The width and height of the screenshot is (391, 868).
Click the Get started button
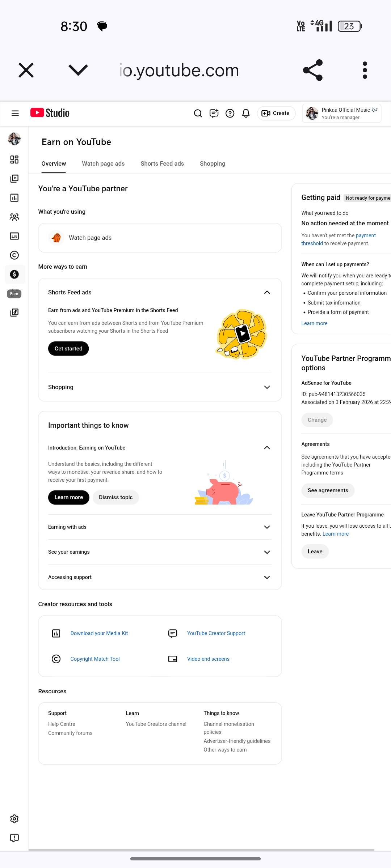click(68, 349)
